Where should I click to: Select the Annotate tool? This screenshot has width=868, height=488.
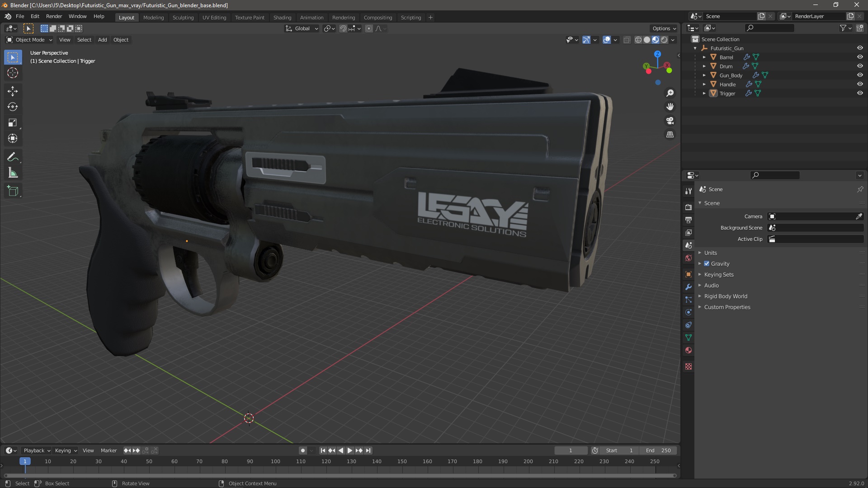click(13, 157)
